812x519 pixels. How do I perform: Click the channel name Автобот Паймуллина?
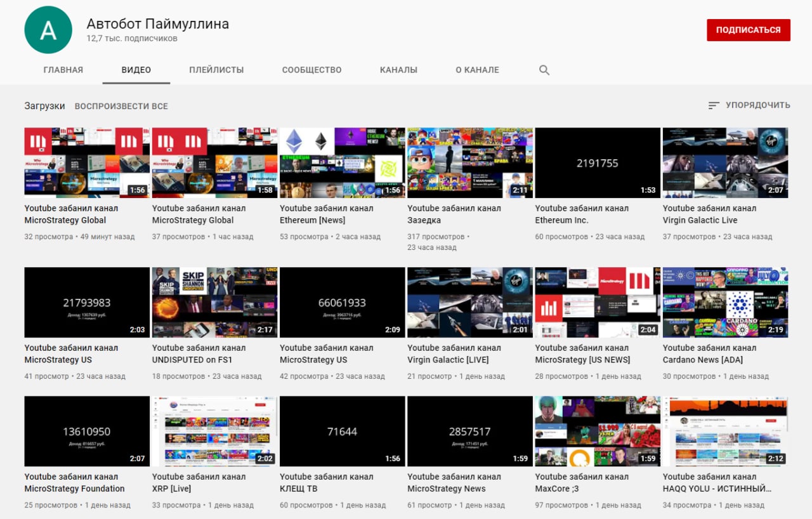[x=158, y=24]
